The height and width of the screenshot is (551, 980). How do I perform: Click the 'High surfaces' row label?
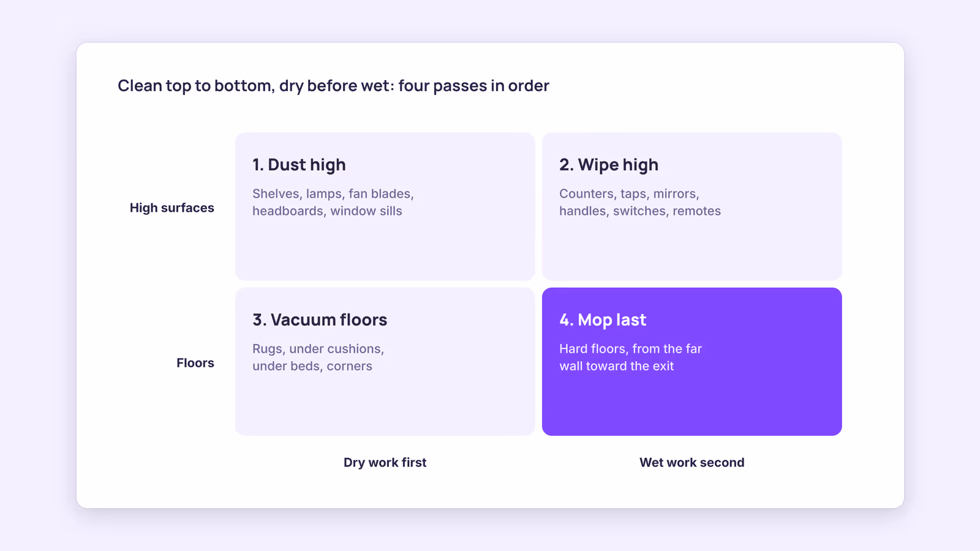tap(172, 208)
